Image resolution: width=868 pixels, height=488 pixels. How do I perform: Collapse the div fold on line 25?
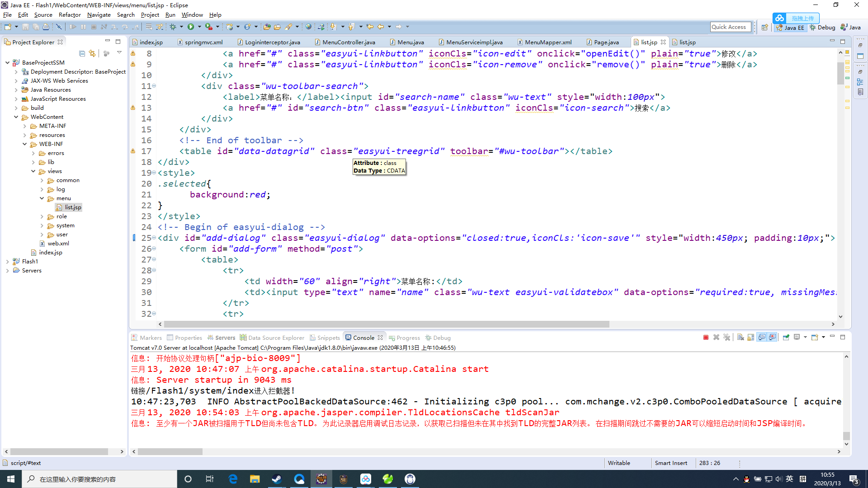pyautogui.click(x=154, y=238)
